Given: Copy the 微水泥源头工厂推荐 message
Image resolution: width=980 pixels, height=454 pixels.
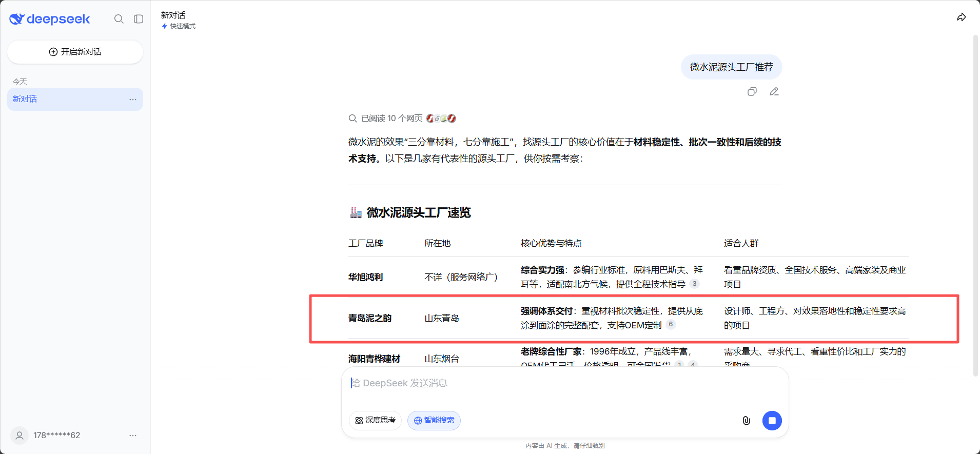Looking at the screenshot, I should pyautogui.click(x=752, y=92).
